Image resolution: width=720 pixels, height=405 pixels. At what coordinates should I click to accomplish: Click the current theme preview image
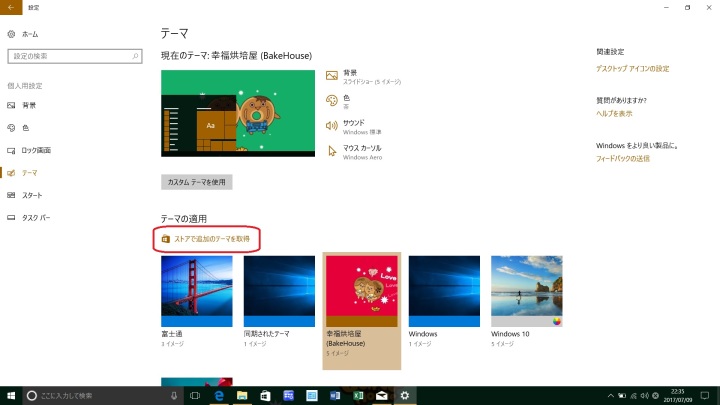pyautogui.click(x=238, y=113)
